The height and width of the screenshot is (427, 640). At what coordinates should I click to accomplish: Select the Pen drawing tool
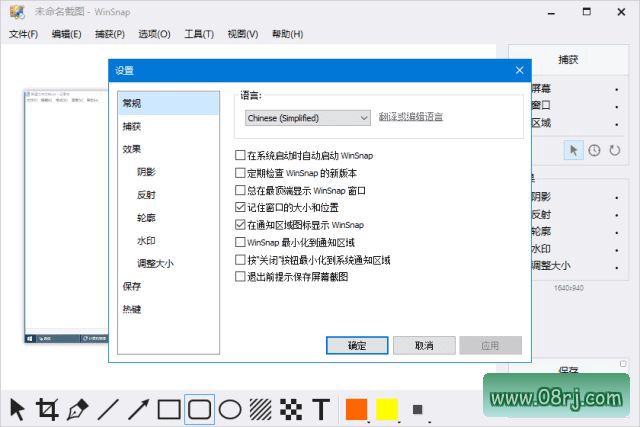[78, 409]
